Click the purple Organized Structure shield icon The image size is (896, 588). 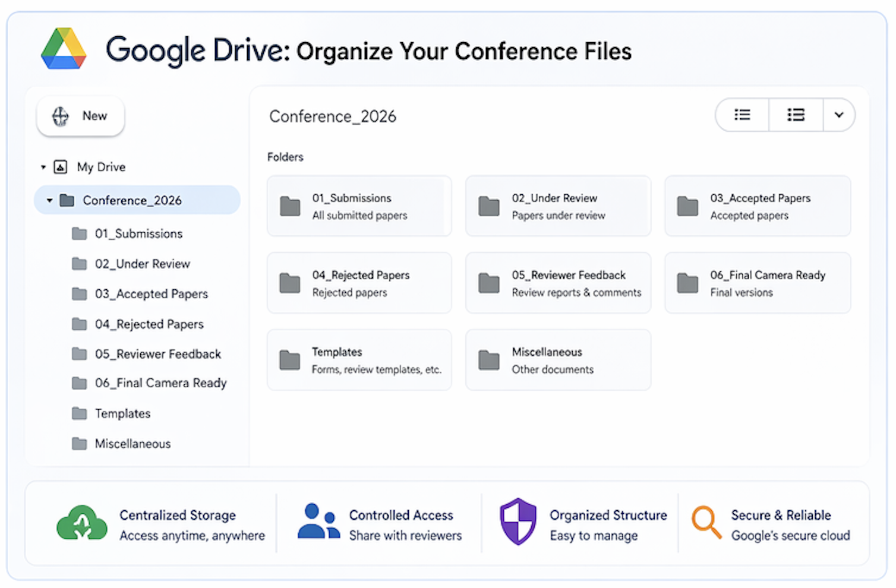(x=518, y=521)
